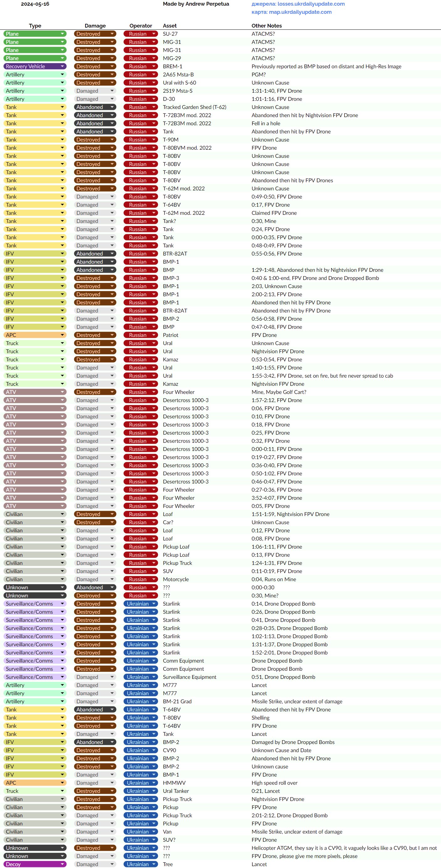The width and height of the screenshot is (441, 868).
Task: Open the Destroyed damage dropdown in the Patriot row
Action: click(95, 335)
